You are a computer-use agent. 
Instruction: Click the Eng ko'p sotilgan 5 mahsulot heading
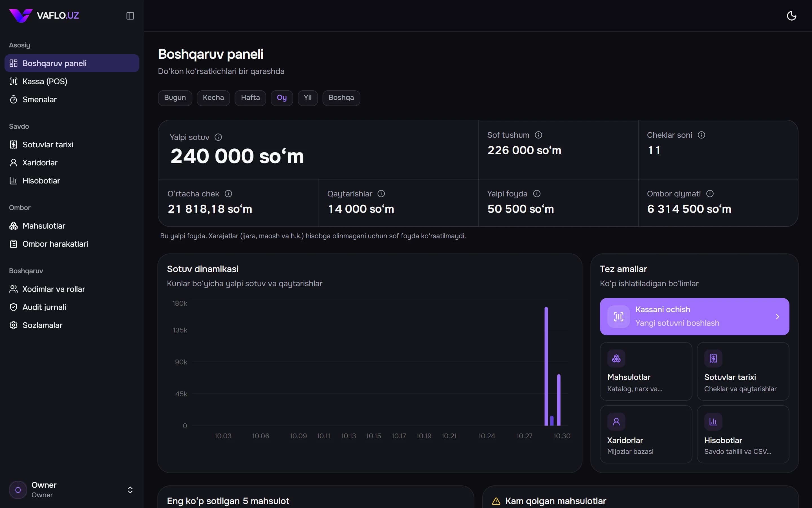tap(228, 501)
